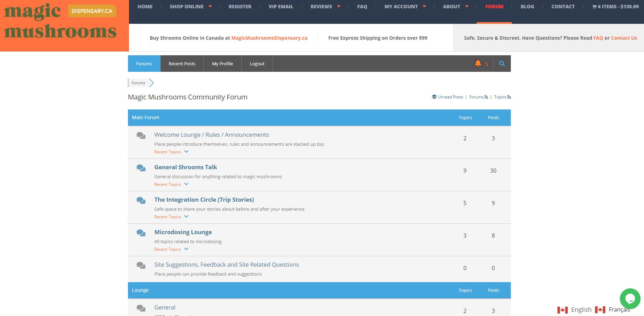This screenshot has height=316, width=644.
Task: Switch language to Français flag
Action: click(600, 310)
